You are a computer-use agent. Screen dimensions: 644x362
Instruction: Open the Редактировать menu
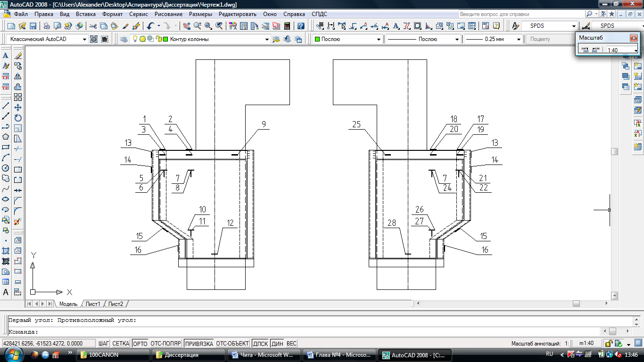tap(238, 14)
